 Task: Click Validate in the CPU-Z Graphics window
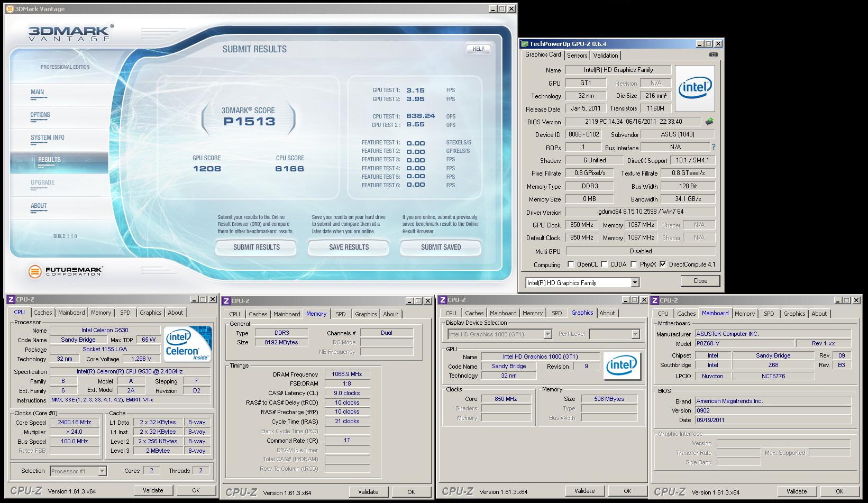pos(584,491)
